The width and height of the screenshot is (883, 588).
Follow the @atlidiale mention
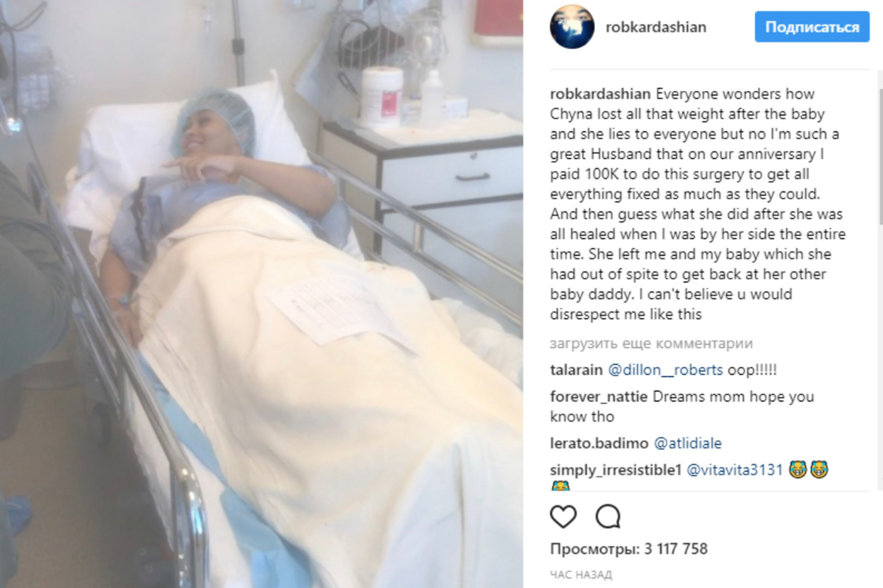tap(688, 443)
